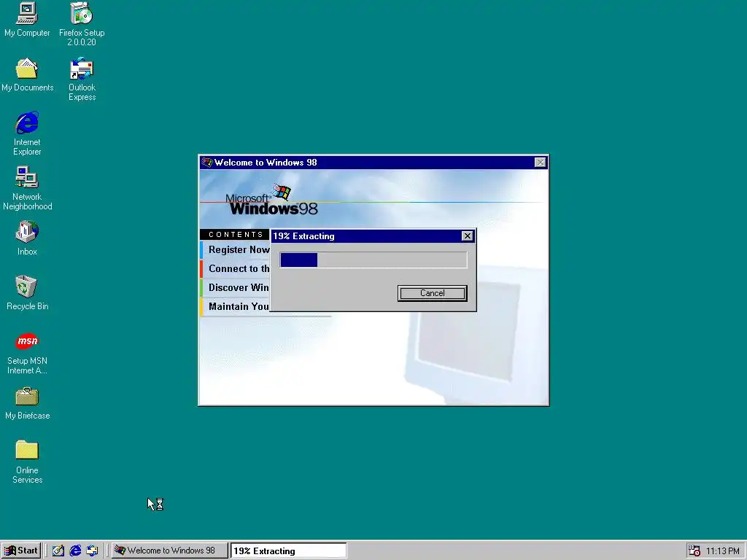Click the CONTENTS header label
The width and height of the screenshot is (747, 560).
click(x=236, y=234)
